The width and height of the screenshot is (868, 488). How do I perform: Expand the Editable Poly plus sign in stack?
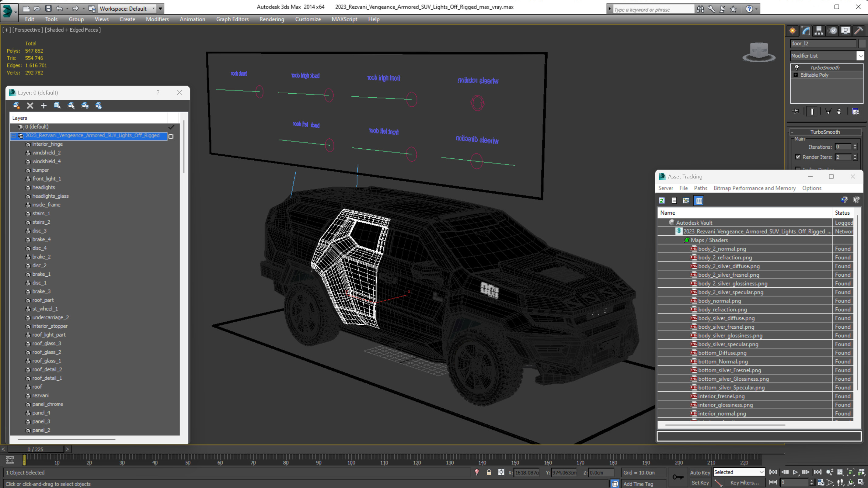[796, 75]
